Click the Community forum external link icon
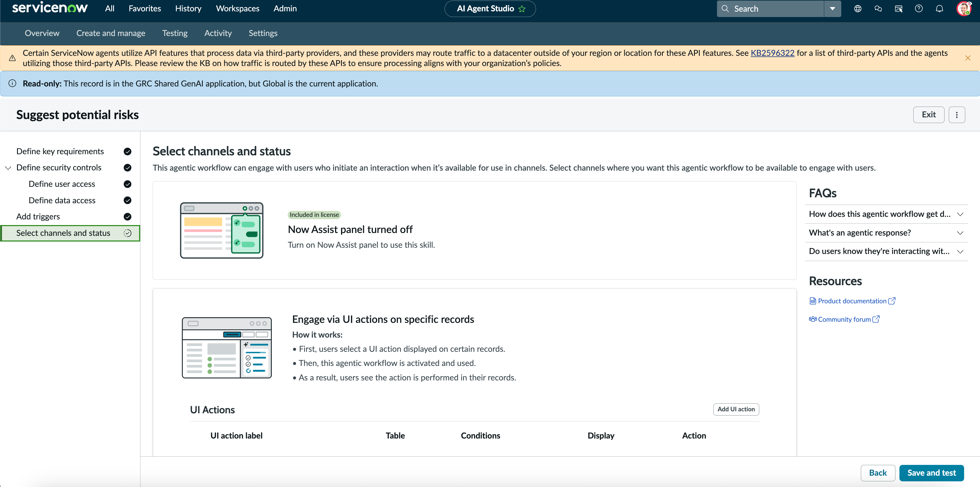Screen dimensions: 980x487 click(876, 319)
